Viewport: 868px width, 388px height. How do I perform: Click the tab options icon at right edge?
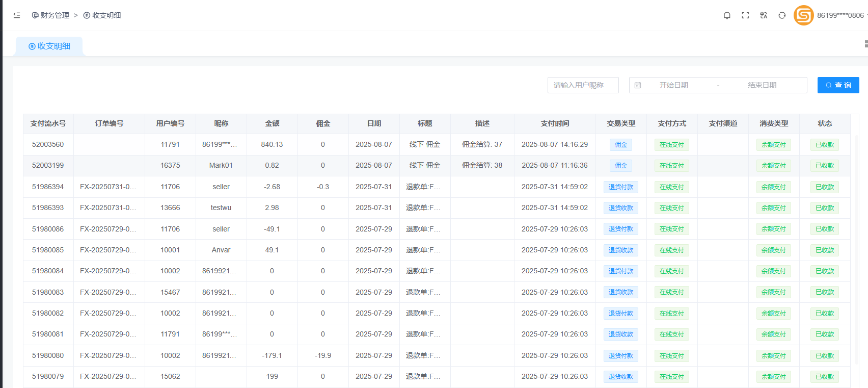[865, 44]
